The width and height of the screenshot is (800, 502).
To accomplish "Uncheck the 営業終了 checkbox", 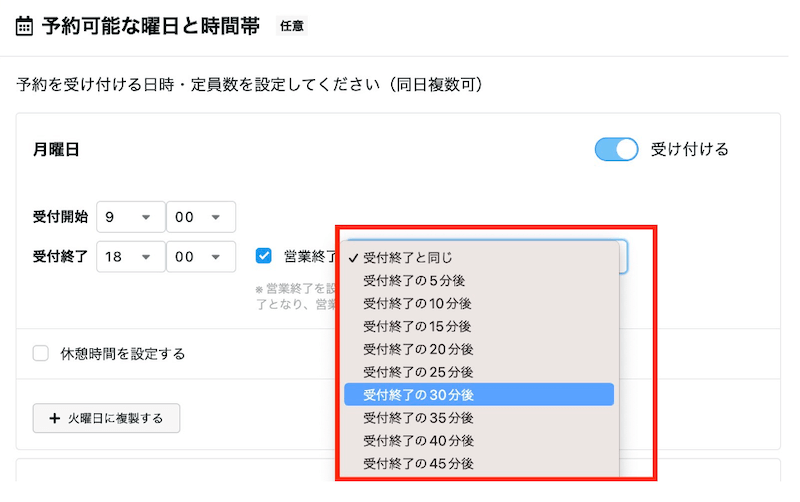I will point(264,256).
